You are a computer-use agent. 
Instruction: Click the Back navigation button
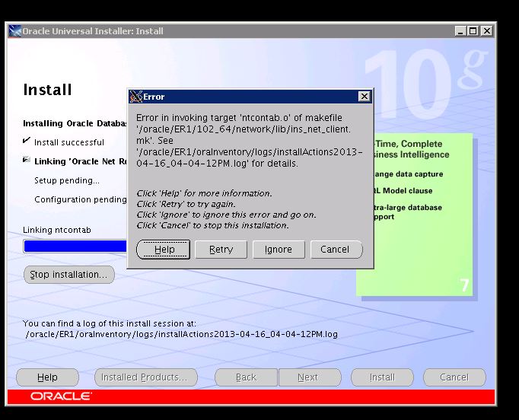(x=246, y=377)
